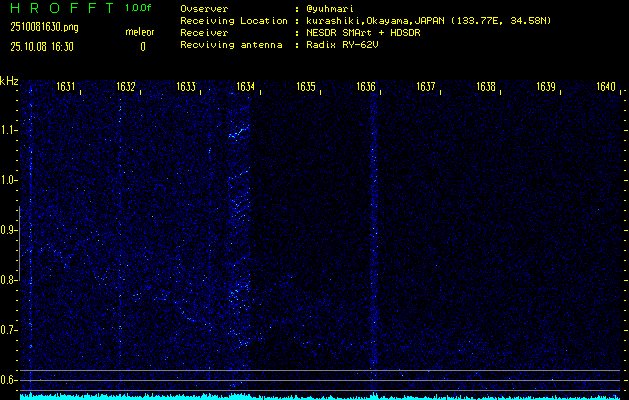This screenshot has width=629, height=400.
Task: Click the bright echo near 1.1 kHz at 1634
Action: tap(239, 132)
